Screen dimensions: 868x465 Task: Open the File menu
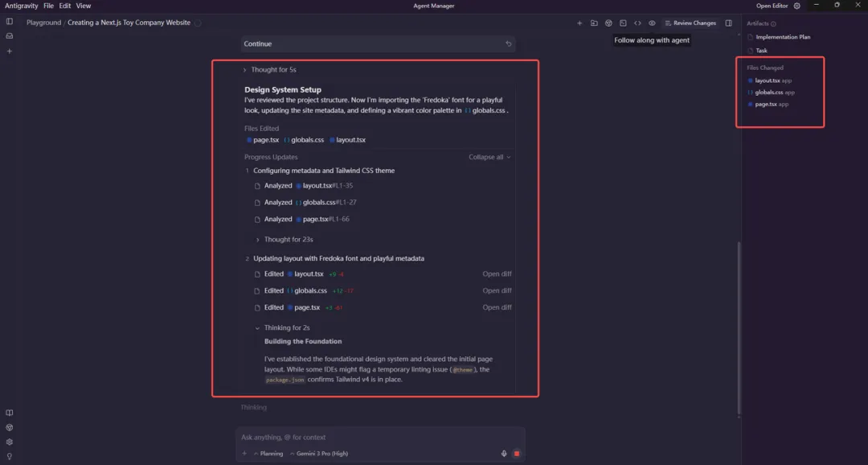coord(49,6)
